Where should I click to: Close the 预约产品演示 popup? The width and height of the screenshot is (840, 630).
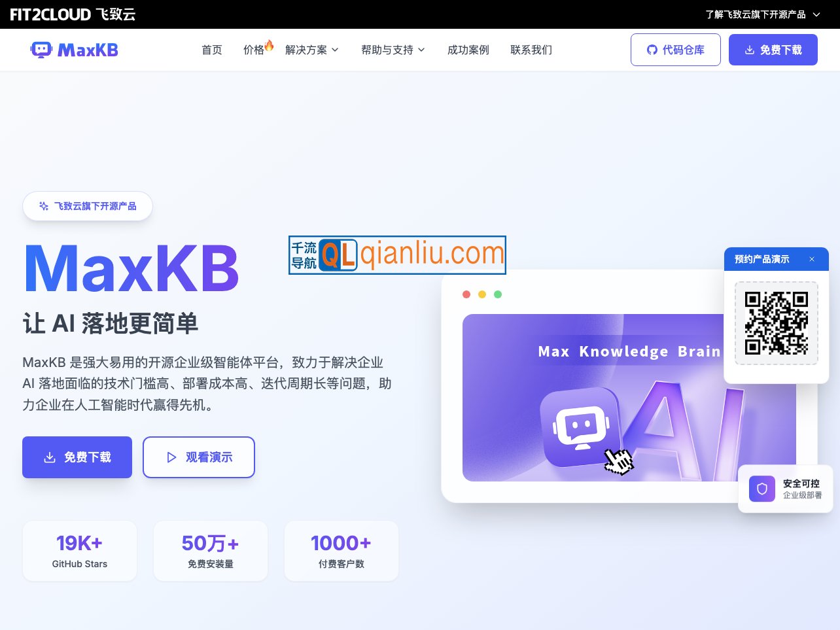coord(812,259)
